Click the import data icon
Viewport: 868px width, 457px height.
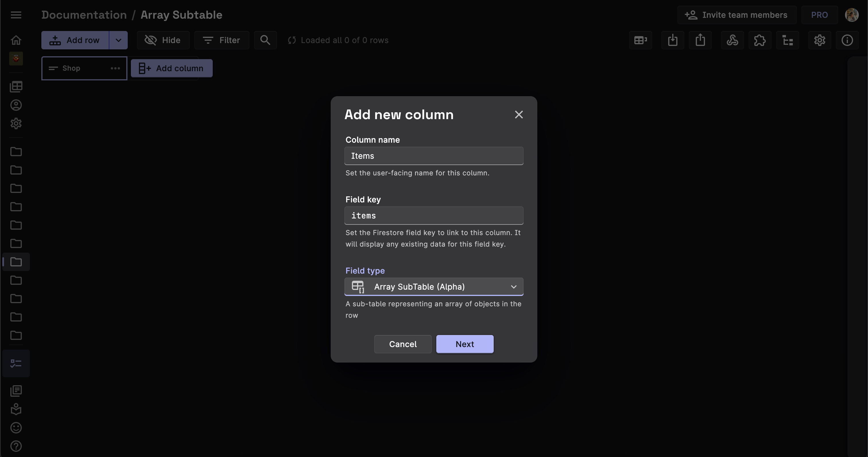(x=673, y=40)
